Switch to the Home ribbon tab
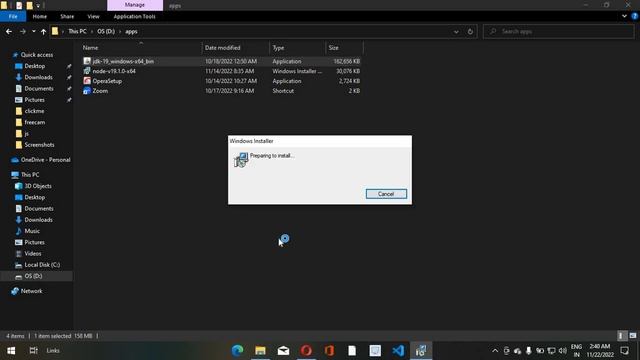Viewport: 640px width, 360px height. (40, 16)
